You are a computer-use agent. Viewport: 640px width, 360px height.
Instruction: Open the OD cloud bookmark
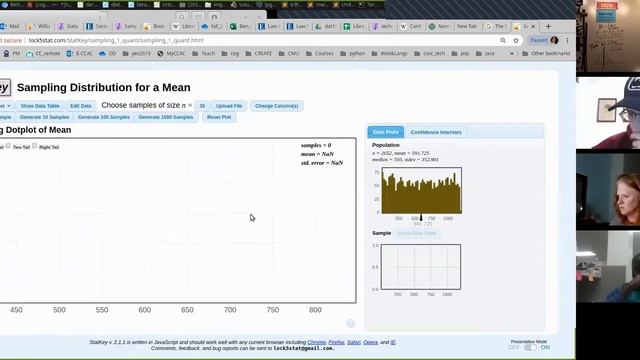coord(108,53)
